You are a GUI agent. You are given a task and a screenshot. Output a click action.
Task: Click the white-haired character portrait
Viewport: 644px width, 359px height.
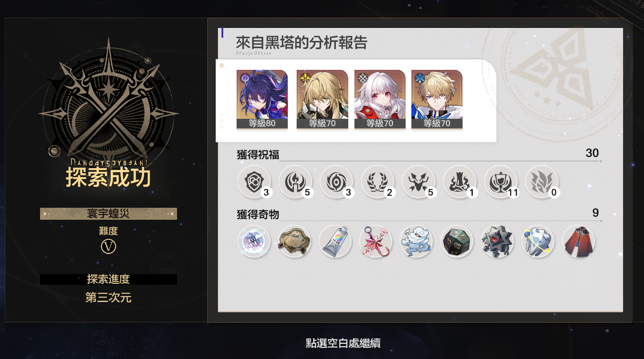point(380,99)
